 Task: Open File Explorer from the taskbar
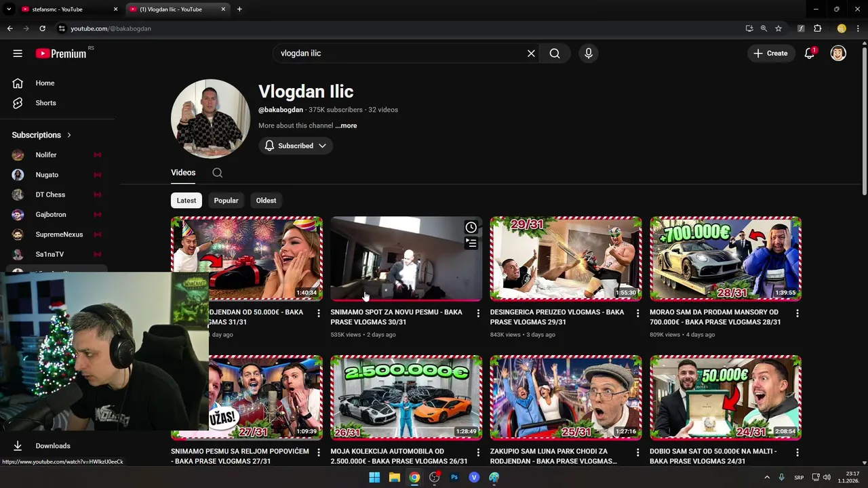click(395, 477)
